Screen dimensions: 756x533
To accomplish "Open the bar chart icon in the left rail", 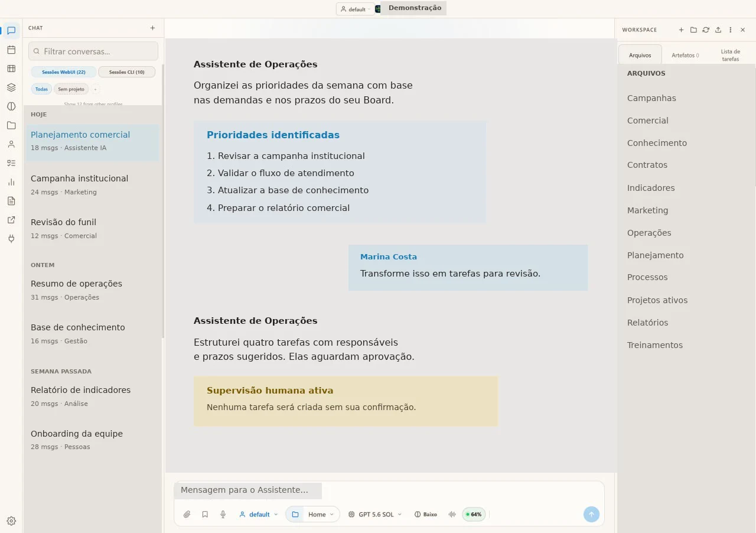I will pos(11,182).
